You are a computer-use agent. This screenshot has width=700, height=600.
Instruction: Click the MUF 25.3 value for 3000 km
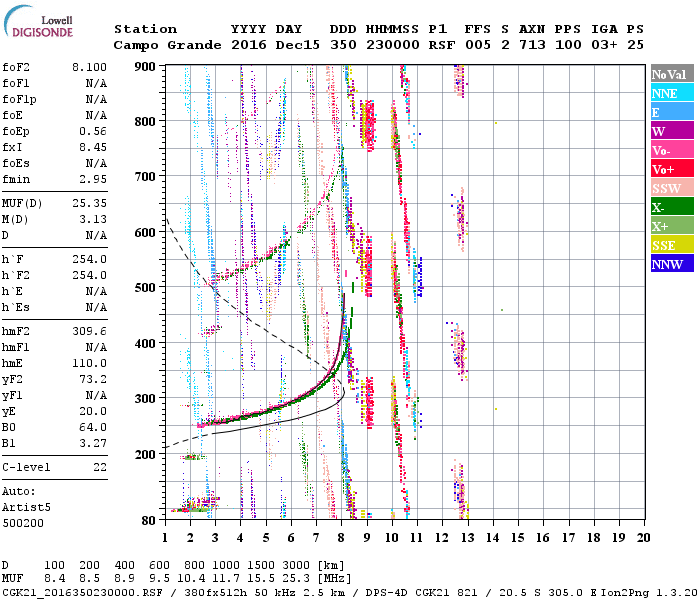(x=296, y=579)
